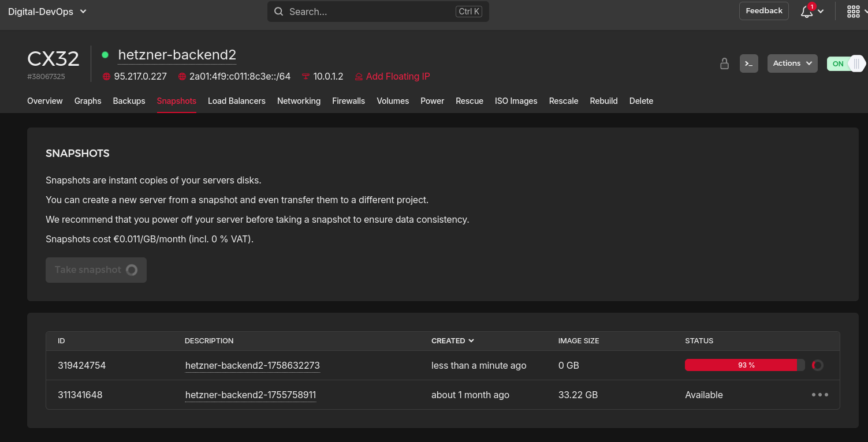This screenshot has height=442, width=868.
Task: Click the globe icon beside 95.217.0.227
Action: 106,77
